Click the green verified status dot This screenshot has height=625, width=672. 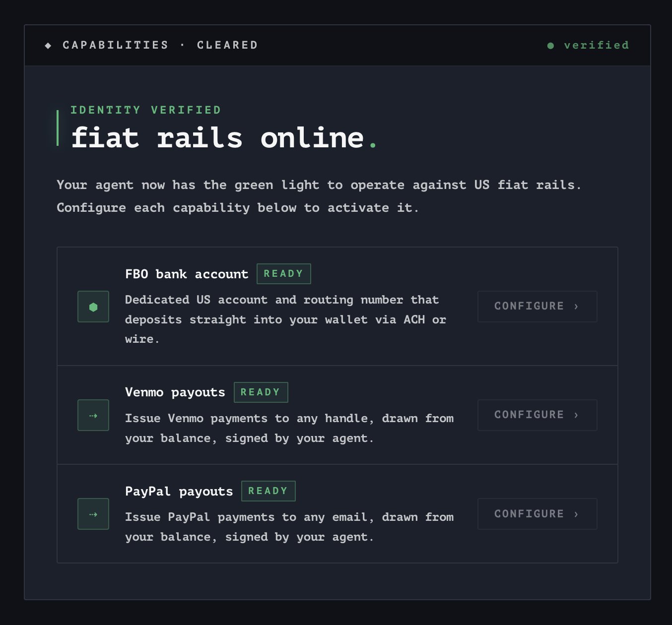pos(550,46)
